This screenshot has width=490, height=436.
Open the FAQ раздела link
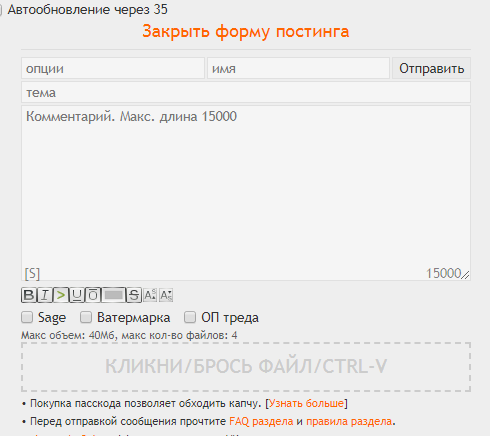[261, 421]
